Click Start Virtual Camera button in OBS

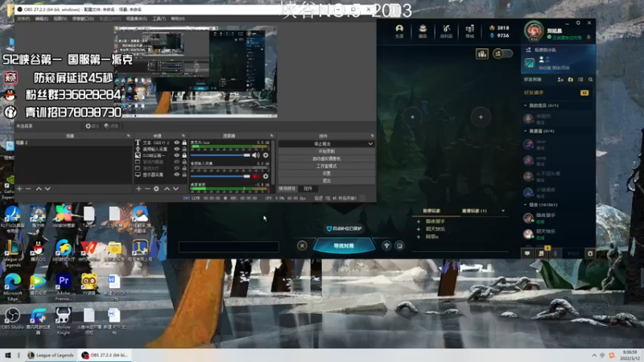coord(327,158)
